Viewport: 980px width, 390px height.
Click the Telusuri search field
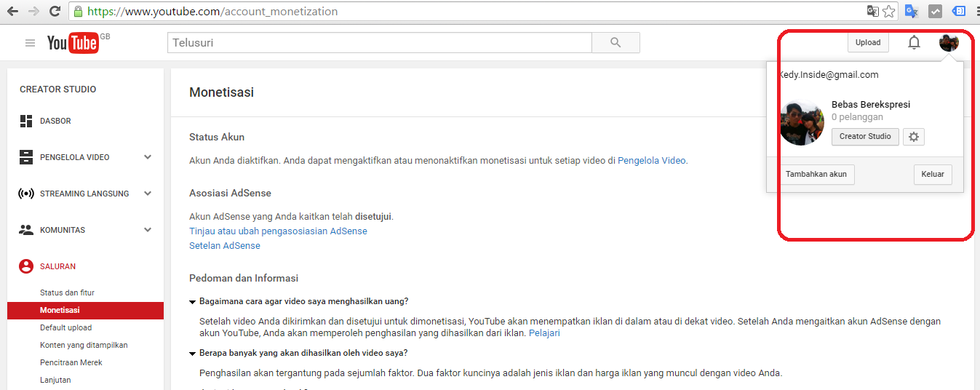[x=380, y=43]
